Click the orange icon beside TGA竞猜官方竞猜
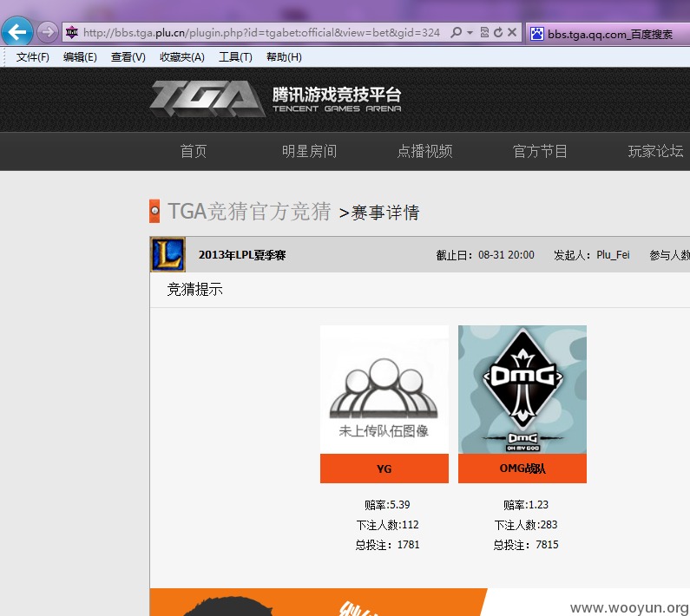Viewport: 690px width, 616px height. tap(154, 211)
